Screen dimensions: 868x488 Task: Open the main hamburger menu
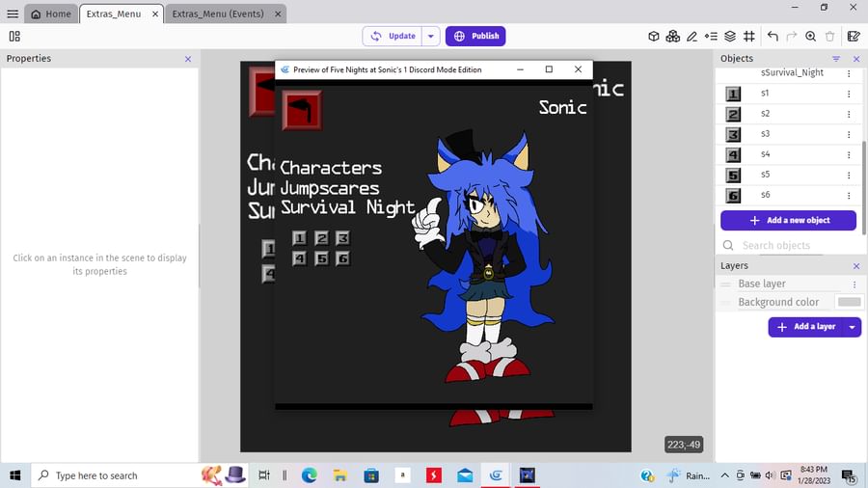13,14
